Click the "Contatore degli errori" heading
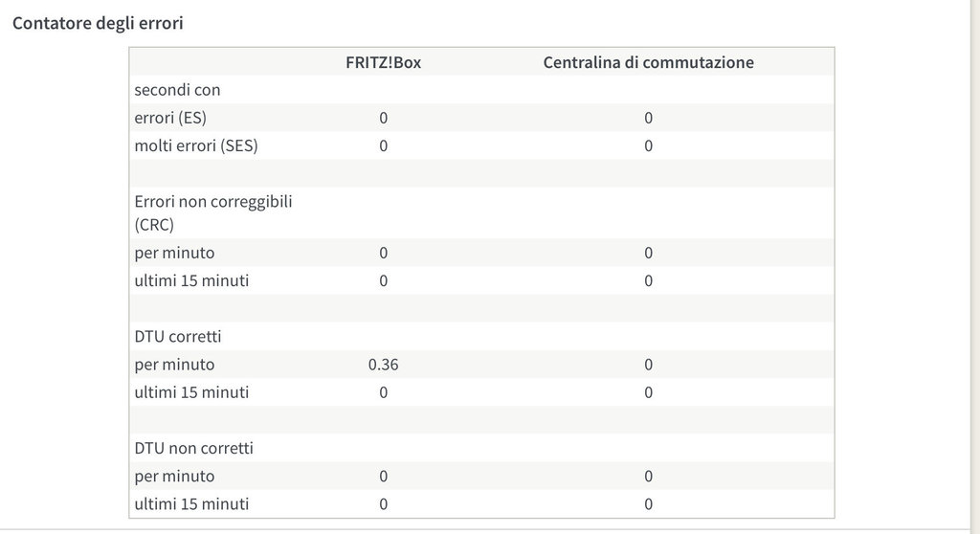The image size is (980, 534). pyautogui.click(x=97, y=23)
